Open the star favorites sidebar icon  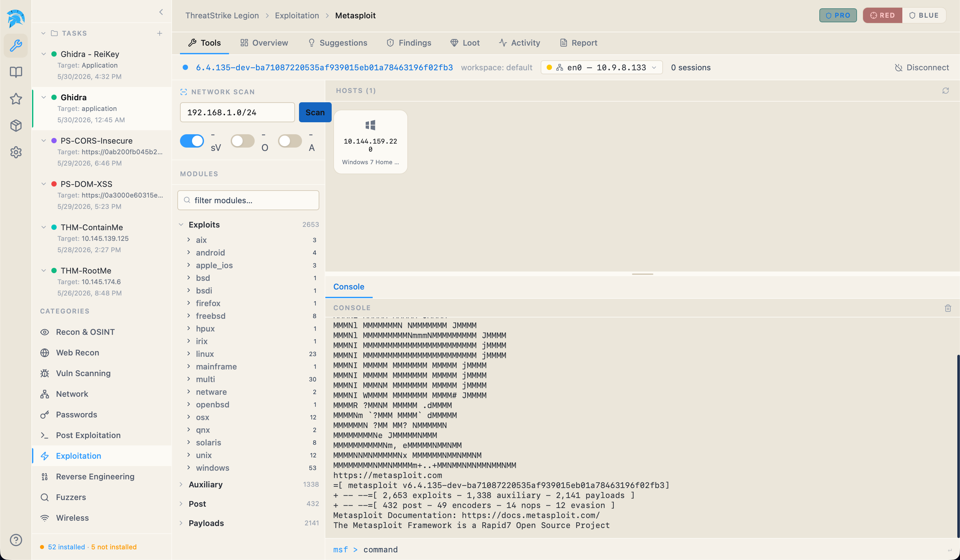[x=16, y=99]
